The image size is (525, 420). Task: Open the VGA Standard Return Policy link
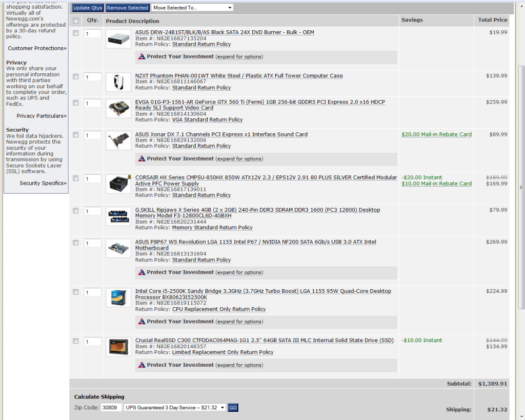tap(208, 119)
